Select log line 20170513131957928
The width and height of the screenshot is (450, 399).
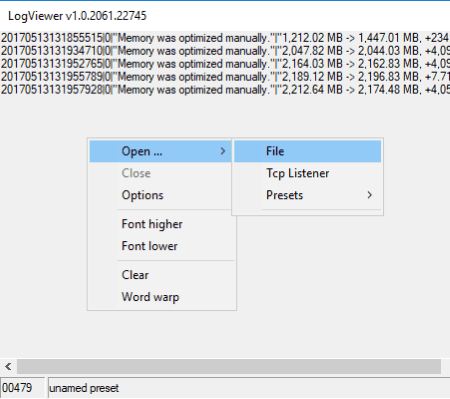click(x=225, y=89)
